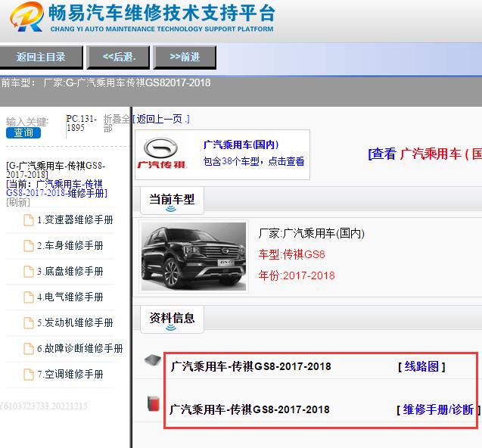Open 6.故障诊断维修手册 in the tree
The image size is (482, 448).
coord(80,349)
